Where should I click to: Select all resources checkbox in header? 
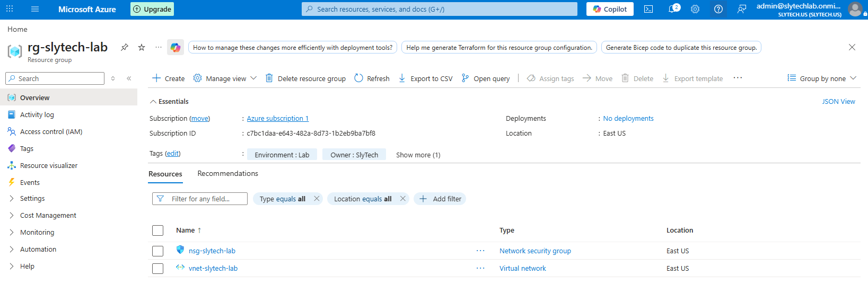157,230
